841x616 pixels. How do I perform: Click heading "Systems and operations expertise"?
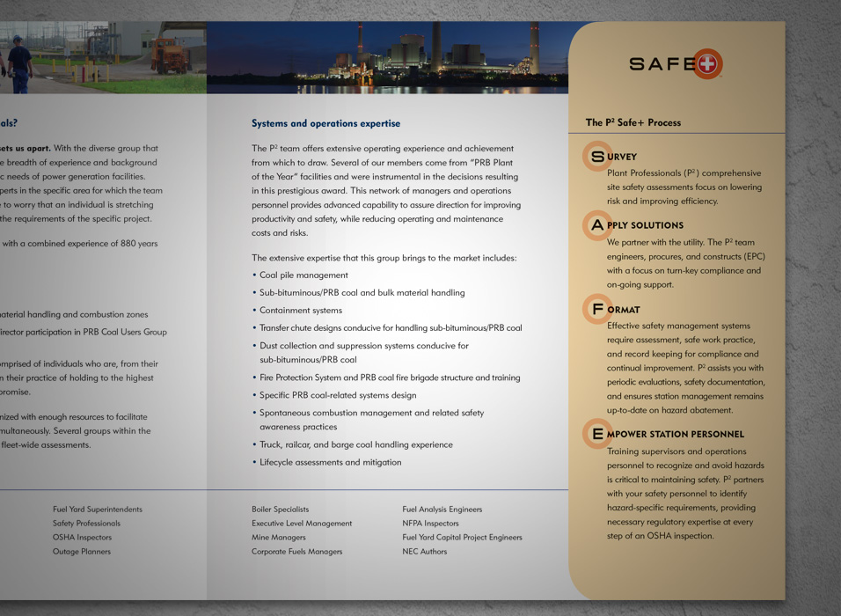coord(326,123)
